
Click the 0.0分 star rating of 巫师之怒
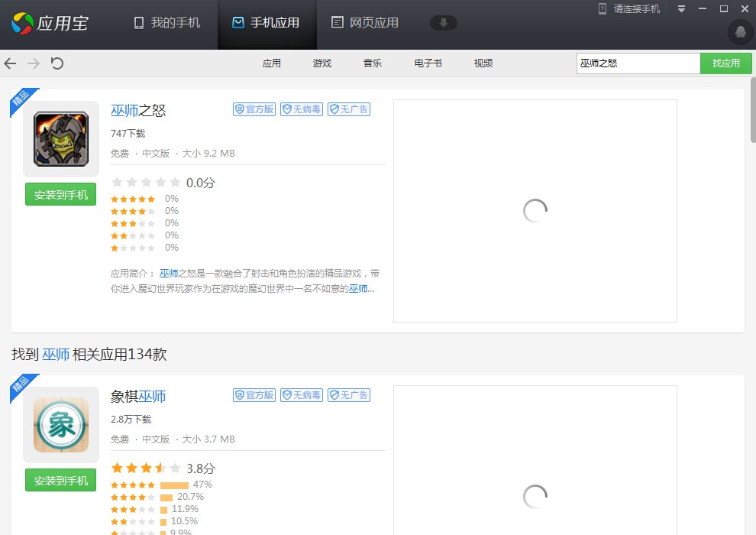pyautogui.click(x=163, y=183)
